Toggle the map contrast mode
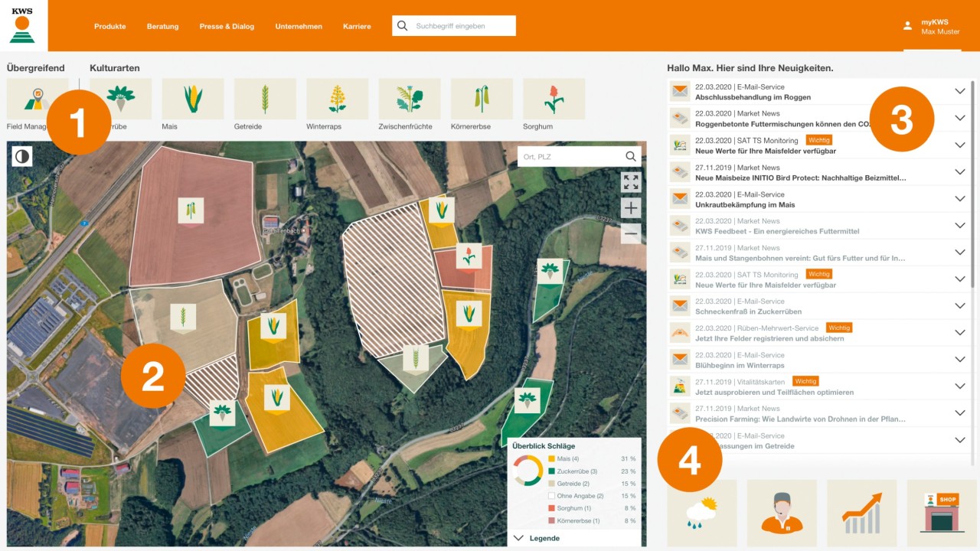Screen dimensions: 980x551 pos(23,157)
